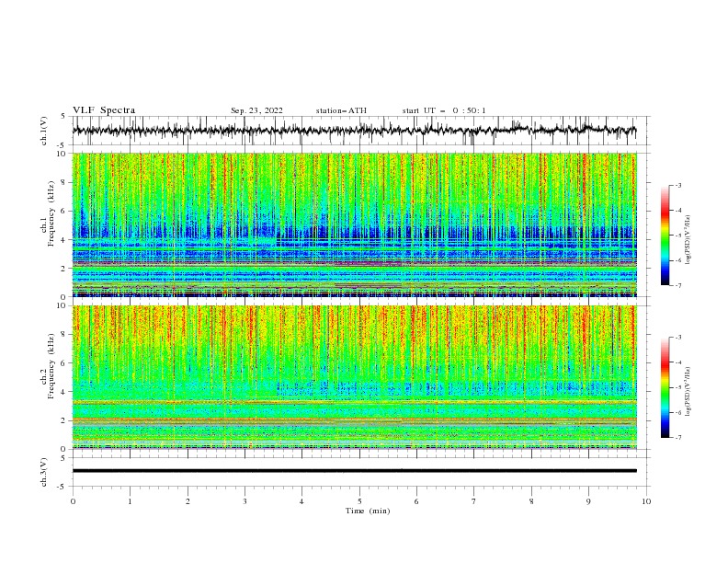The width and height of the screenshot is (728, 563).
Task: Click the "2" kHz tick on ch.2 spectrogram
Action: (x=65, y=420)
